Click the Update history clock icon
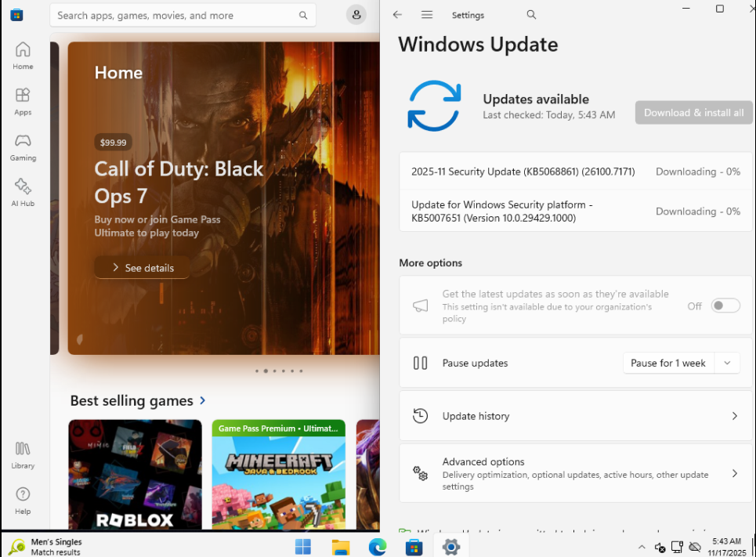756x557 pixels. click(420, 416)
